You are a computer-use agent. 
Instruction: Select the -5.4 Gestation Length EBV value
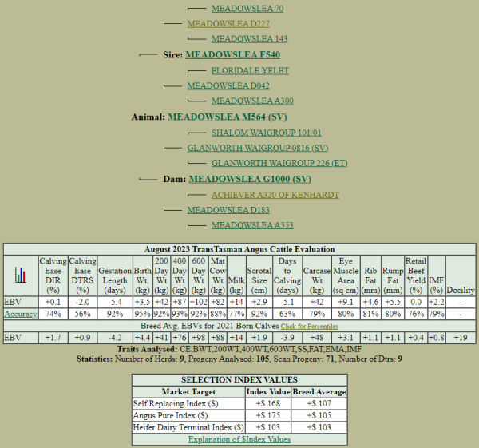click(115, 302)
